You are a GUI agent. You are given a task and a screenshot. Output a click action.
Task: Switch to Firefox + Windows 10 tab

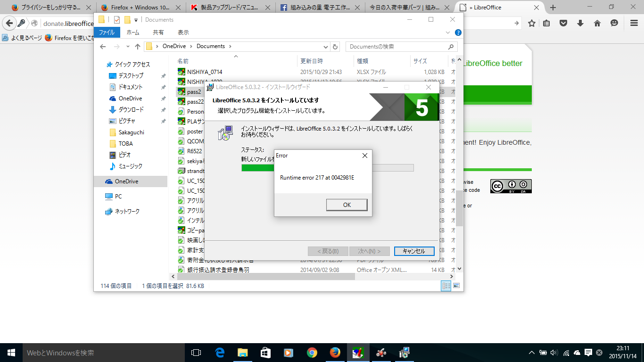pyautogui.click(x=140, y=8)
